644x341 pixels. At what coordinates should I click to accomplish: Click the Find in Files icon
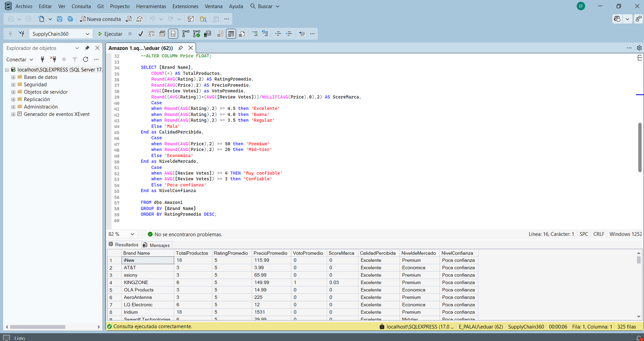pos(203,19)
